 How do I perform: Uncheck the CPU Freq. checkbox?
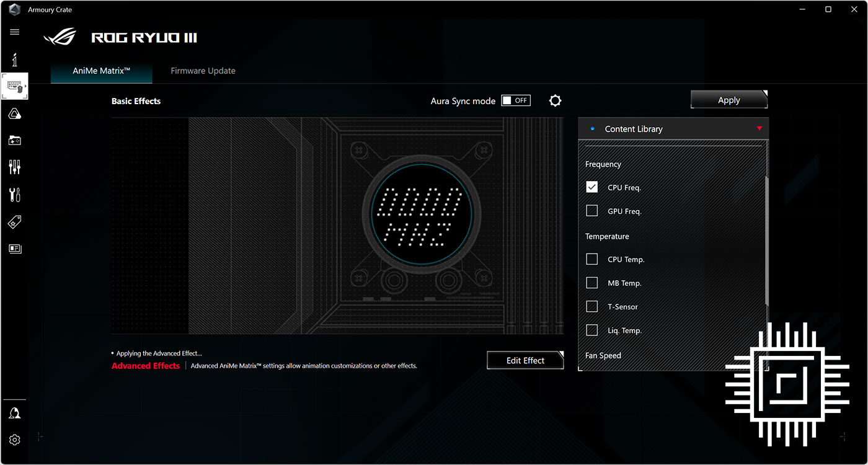[591, 187]
